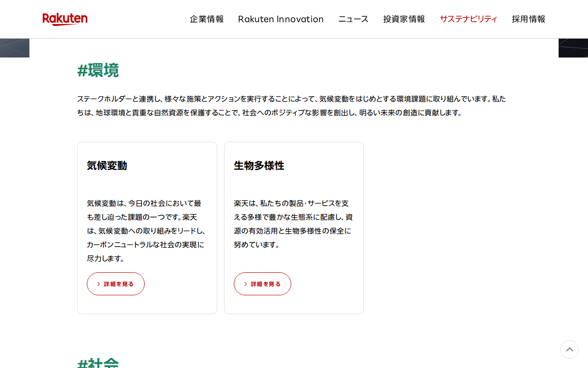Click the #社会 heading at the bottom

coord(98,365)
